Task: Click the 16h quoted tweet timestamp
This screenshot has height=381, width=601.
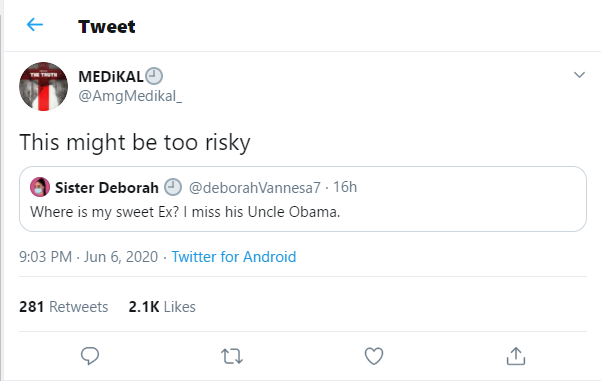Action: (x=345, y=187)
